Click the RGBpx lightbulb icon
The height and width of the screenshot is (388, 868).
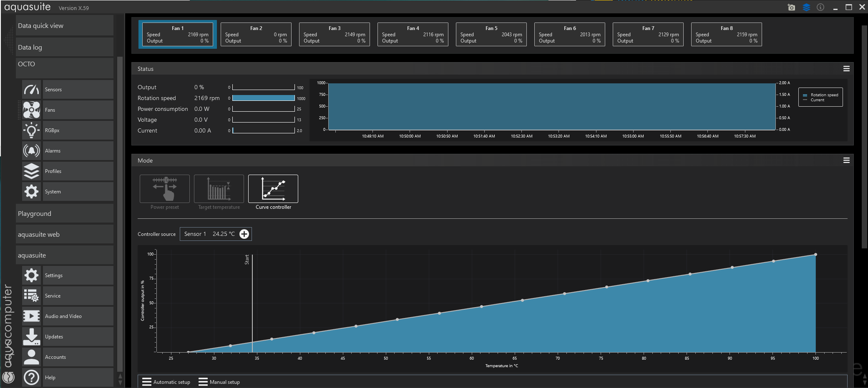[31, 130]
